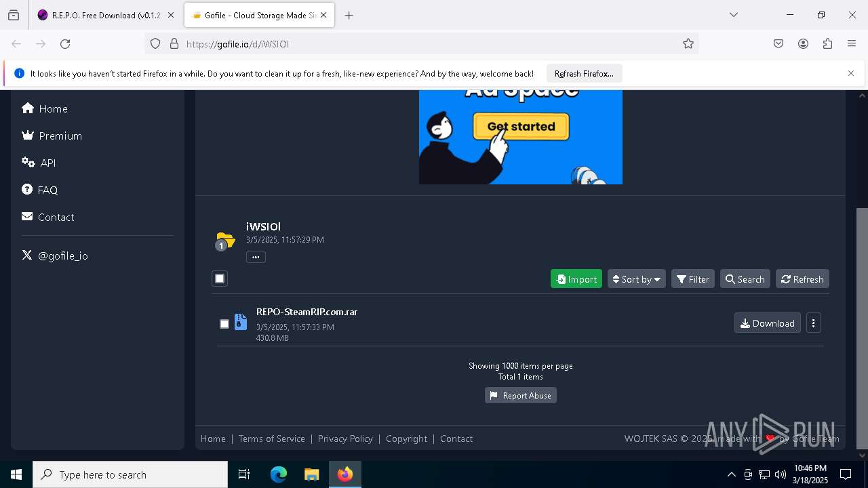Click the Report Abuse button
Screen dimensions: 868x488
coord(520,396)
